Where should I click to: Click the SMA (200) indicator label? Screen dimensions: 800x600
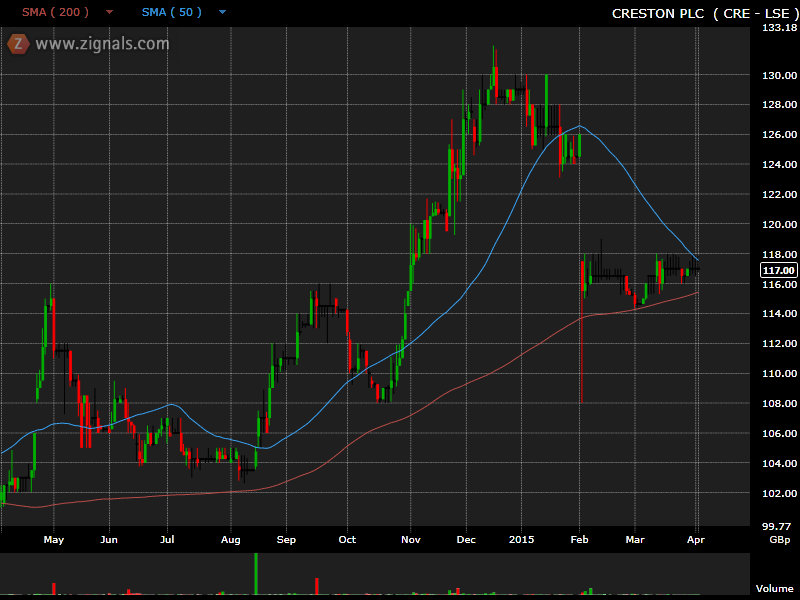coord(56,13)
